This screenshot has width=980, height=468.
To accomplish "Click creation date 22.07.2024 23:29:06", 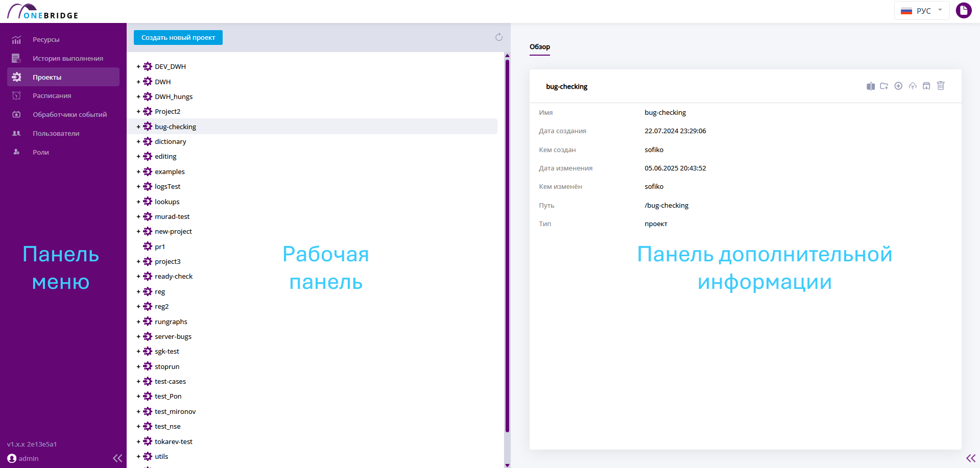I will [x=675, y=131].
